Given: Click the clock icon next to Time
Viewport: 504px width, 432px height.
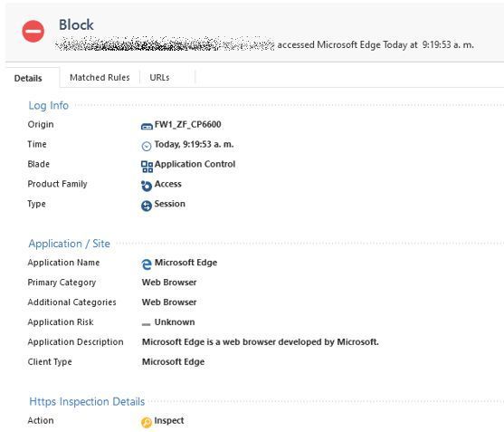Looking at the screenshot, I should [x=147, y=146].
